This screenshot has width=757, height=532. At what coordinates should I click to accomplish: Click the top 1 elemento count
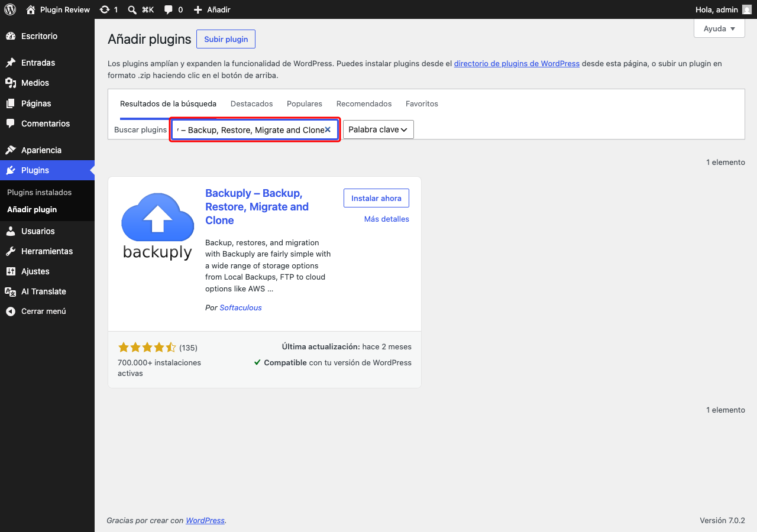tap(726, 162)
